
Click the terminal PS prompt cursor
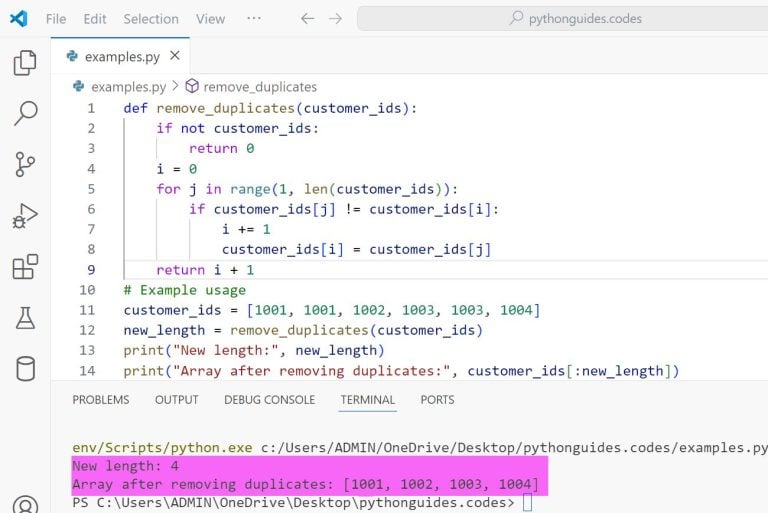pos(528,503)
